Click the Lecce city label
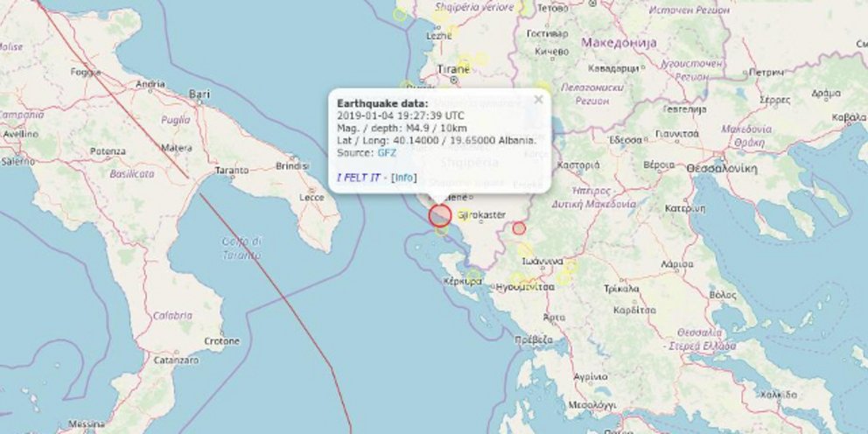868x434 pixels. tap(311, 198)
